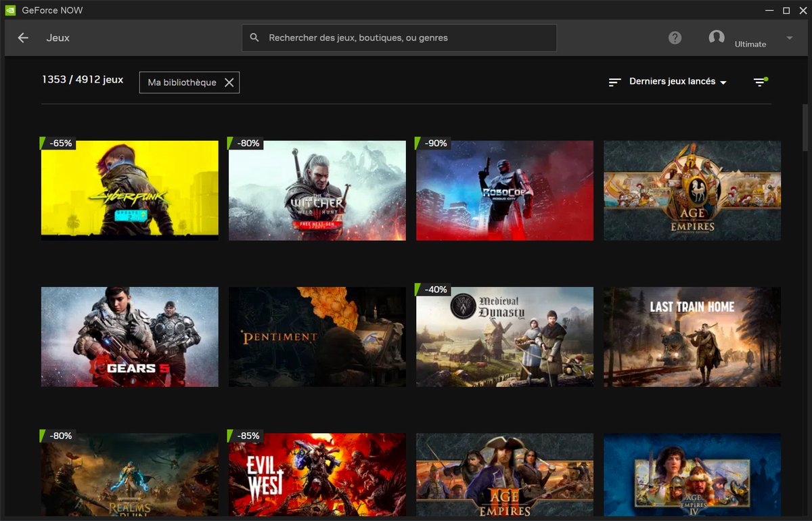Launch The Witcher 3 Wild Hunt tile
812x521 pixels.
tap(317, 190)
